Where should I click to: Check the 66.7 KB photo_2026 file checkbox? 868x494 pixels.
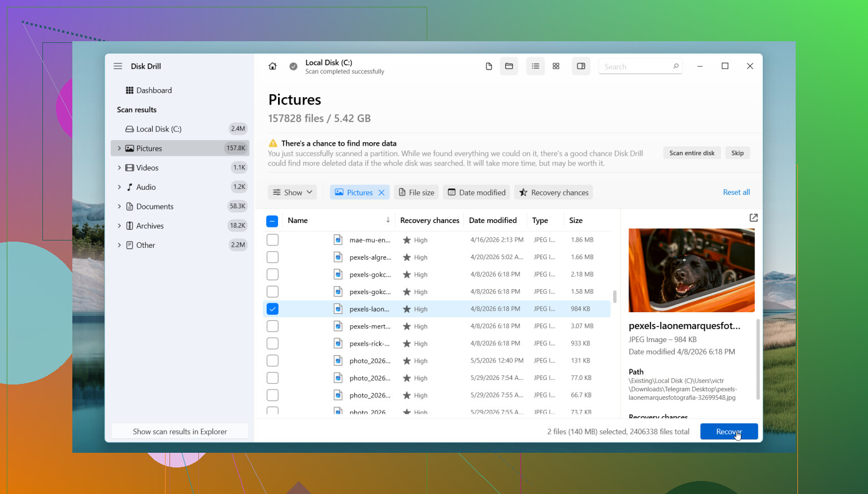pyautogui.click(x=272, y=395)
